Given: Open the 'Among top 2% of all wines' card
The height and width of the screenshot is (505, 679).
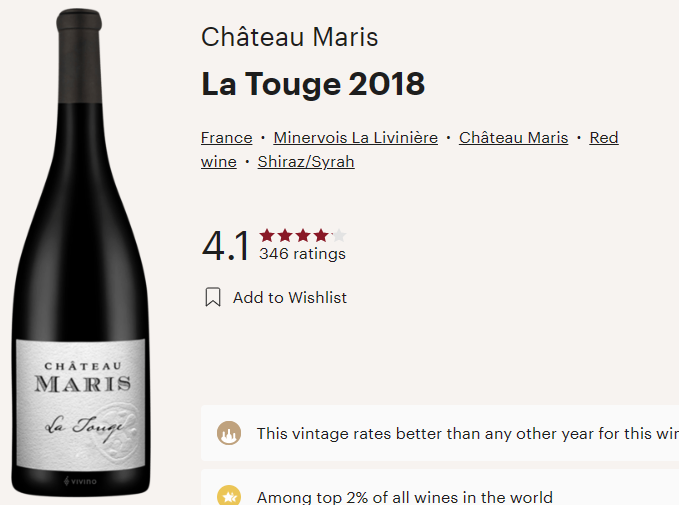Looking at the screenshot, I should click(x=440, y=487).
